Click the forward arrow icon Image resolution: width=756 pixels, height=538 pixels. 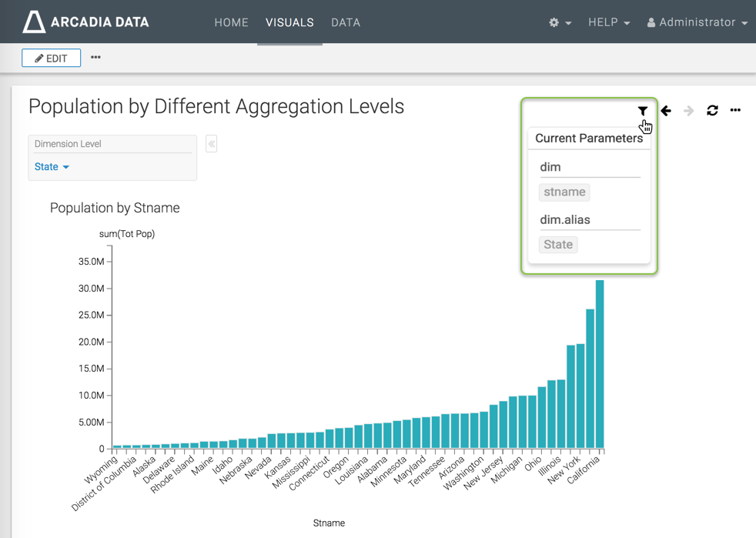click(689, 111)
